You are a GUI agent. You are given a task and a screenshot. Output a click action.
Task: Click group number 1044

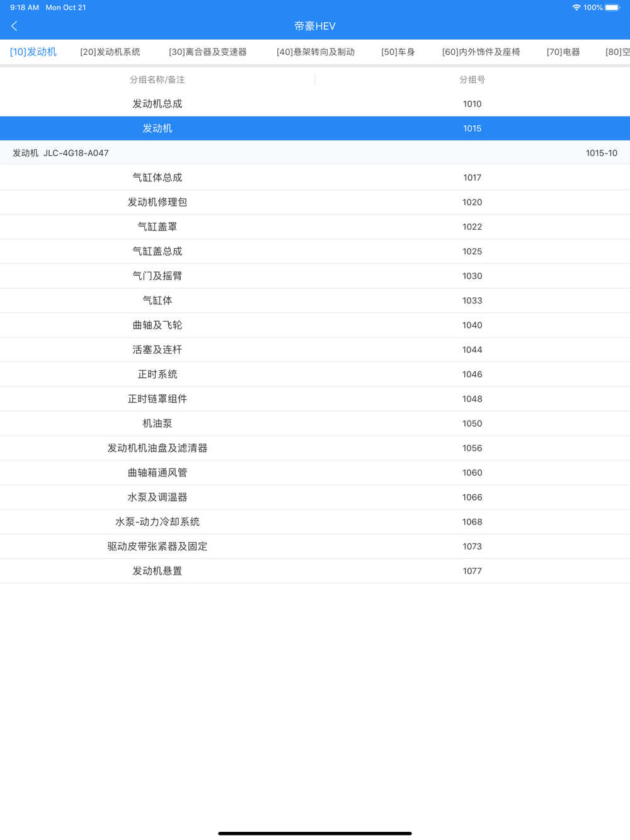click(x=472, y=349)
